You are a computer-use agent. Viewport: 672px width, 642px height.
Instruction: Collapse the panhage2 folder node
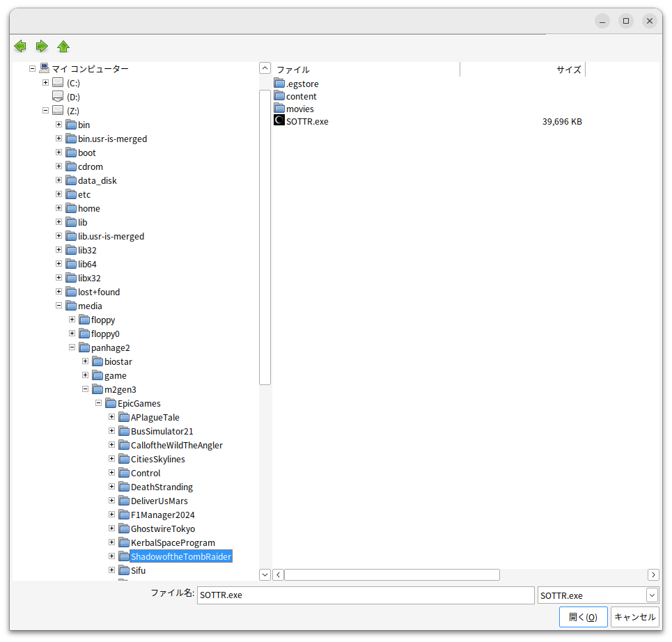pos(72,347)
